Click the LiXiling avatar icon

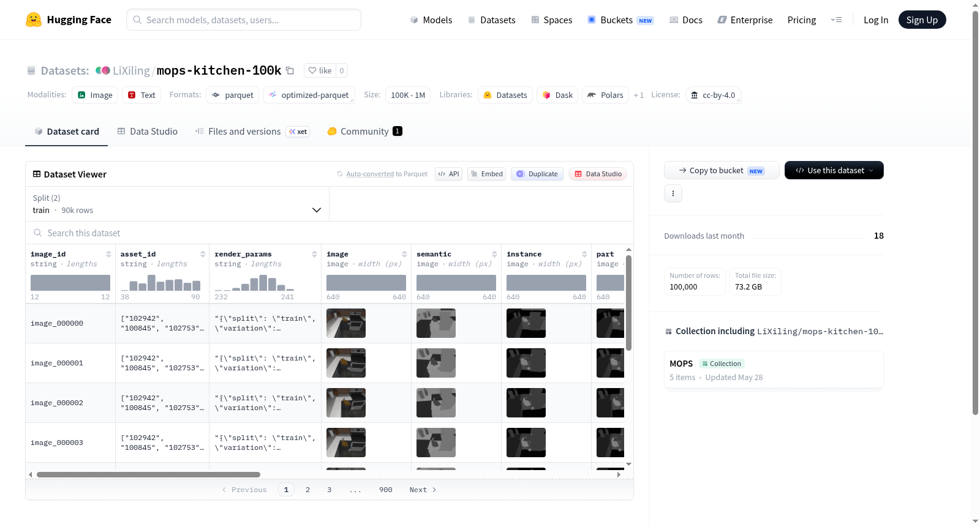102,71
